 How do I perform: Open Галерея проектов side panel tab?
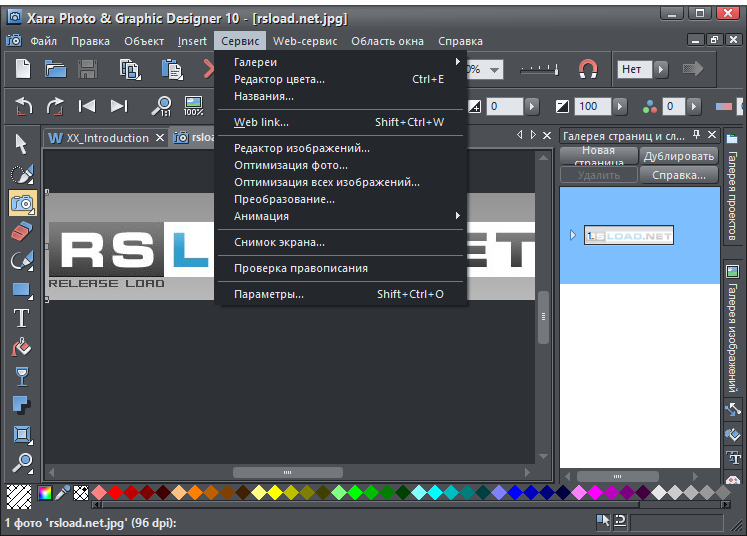tap(732, 188)
